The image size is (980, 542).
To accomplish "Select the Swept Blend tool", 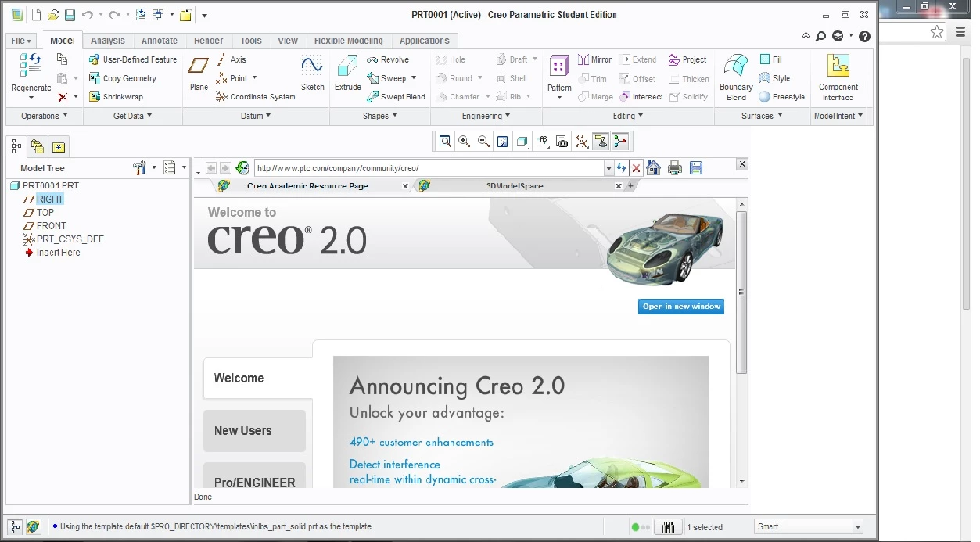I will pos(397,97).
